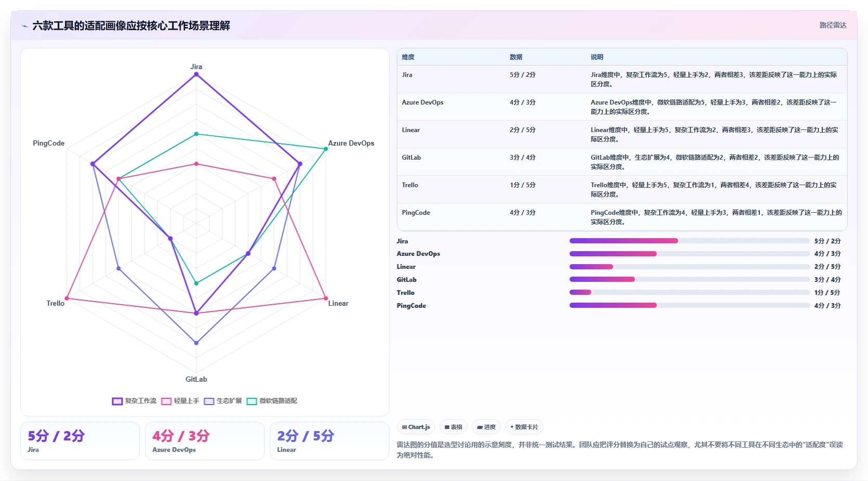Viewport: 868px width, 481px height.
Task: Click the Jira axis label on the radar chart
Action: (196, 67)
